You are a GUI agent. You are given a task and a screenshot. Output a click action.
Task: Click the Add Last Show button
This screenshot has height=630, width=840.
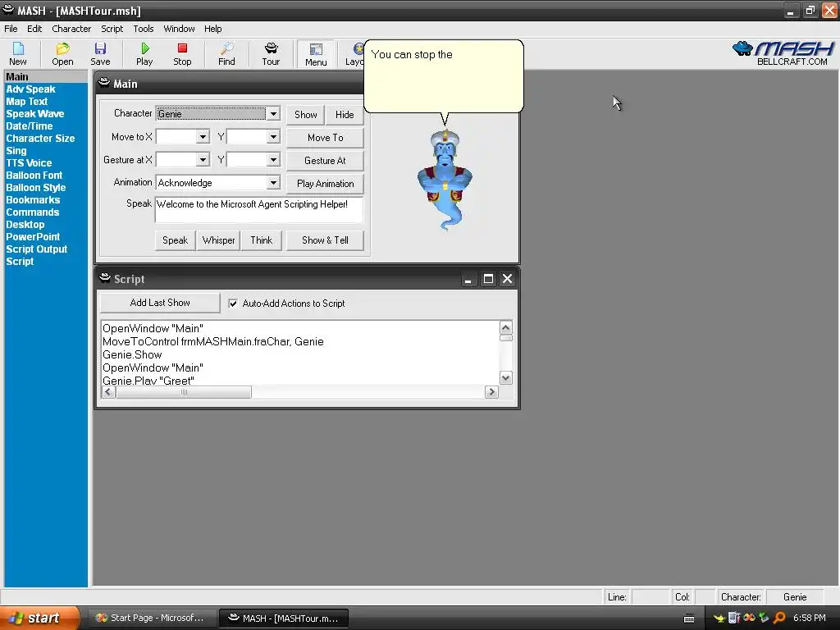click(x=160, y=303)
